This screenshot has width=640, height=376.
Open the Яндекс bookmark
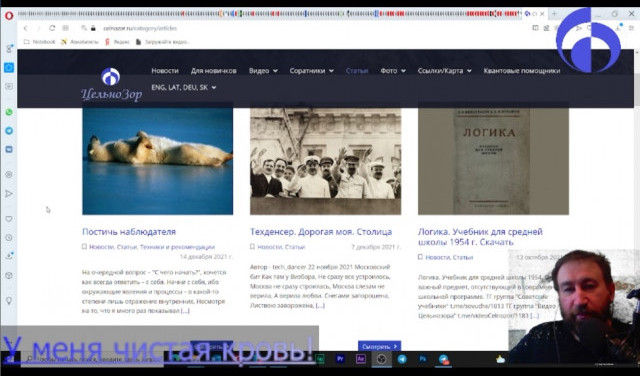coord(117,42)
